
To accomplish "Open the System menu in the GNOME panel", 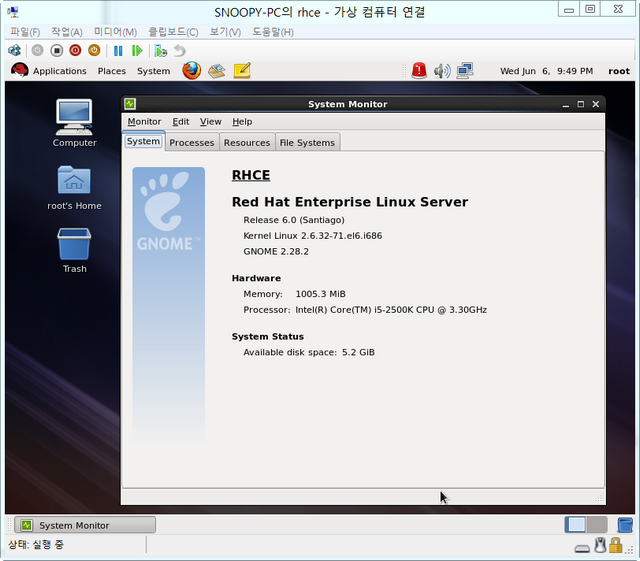I will click(x=153, y=71).
